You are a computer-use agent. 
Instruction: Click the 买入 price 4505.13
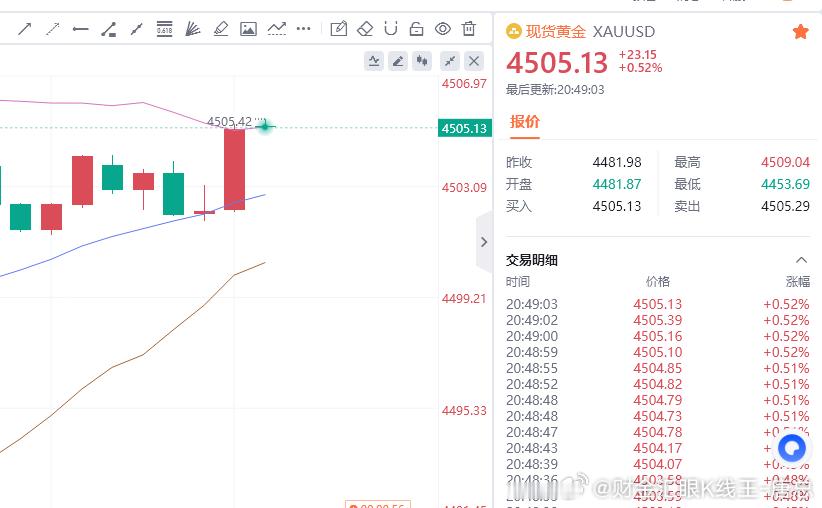617,206
